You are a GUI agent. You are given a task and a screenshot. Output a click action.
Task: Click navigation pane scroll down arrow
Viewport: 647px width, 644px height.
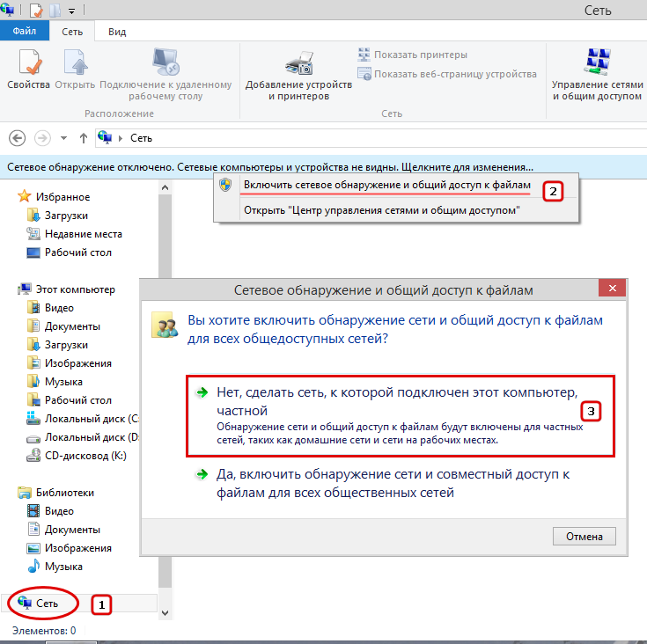(165, 613)
